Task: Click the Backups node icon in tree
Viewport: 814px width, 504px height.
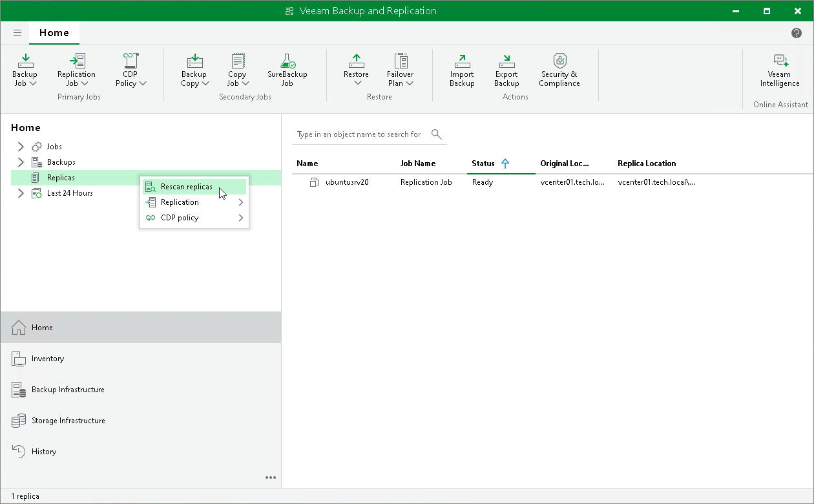Action: point(37,162)
